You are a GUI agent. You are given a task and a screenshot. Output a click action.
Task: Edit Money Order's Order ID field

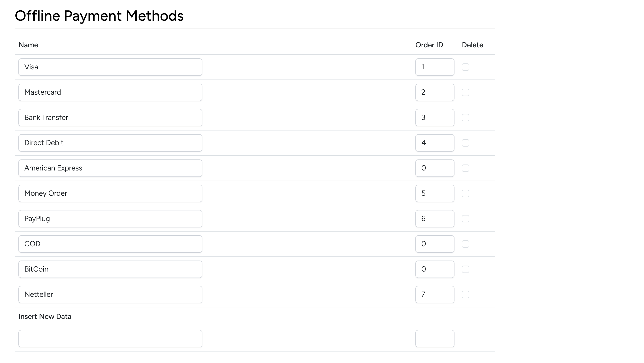[x=435, y=193]
